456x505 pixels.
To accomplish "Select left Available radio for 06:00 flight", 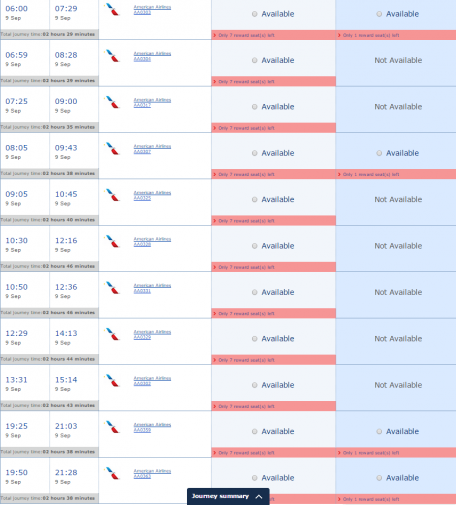I will click(255, 14).
